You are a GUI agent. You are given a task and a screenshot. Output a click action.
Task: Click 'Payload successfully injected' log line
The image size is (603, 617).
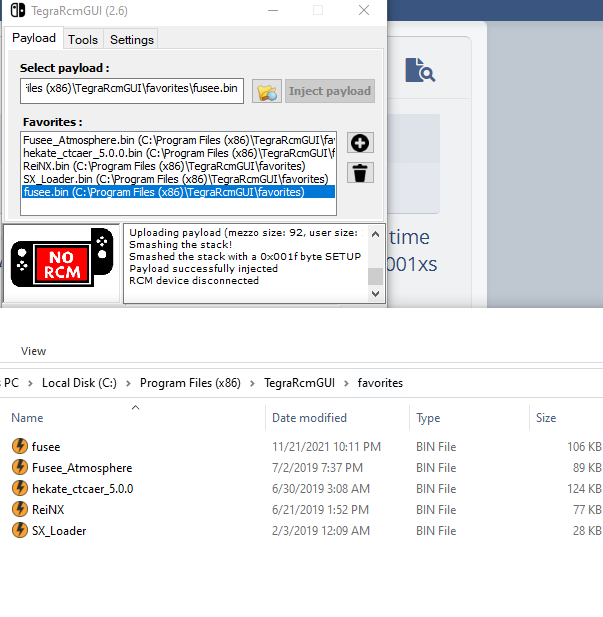pyautogui.click(x=203, y=268)
